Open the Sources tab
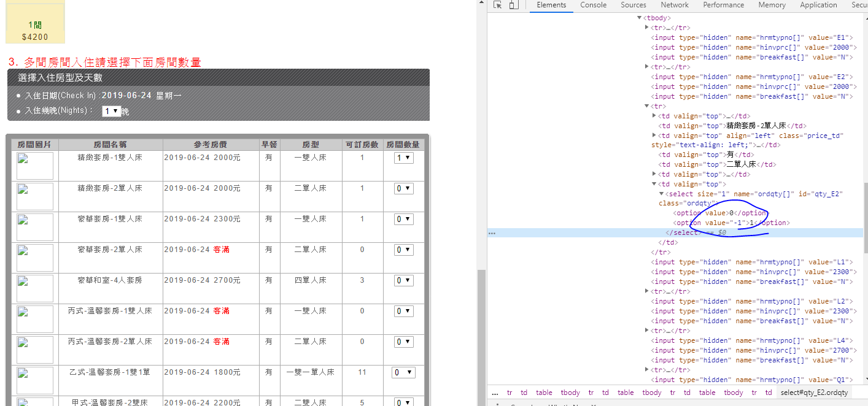This screenshot has height=406, width=868. pyautogui.click(x=634, y=5)
